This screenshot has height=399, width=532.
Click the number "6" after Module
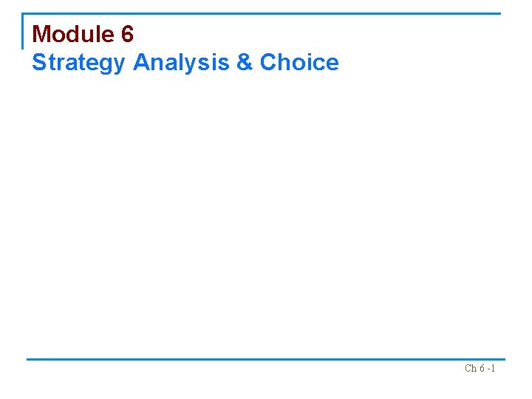127,34
